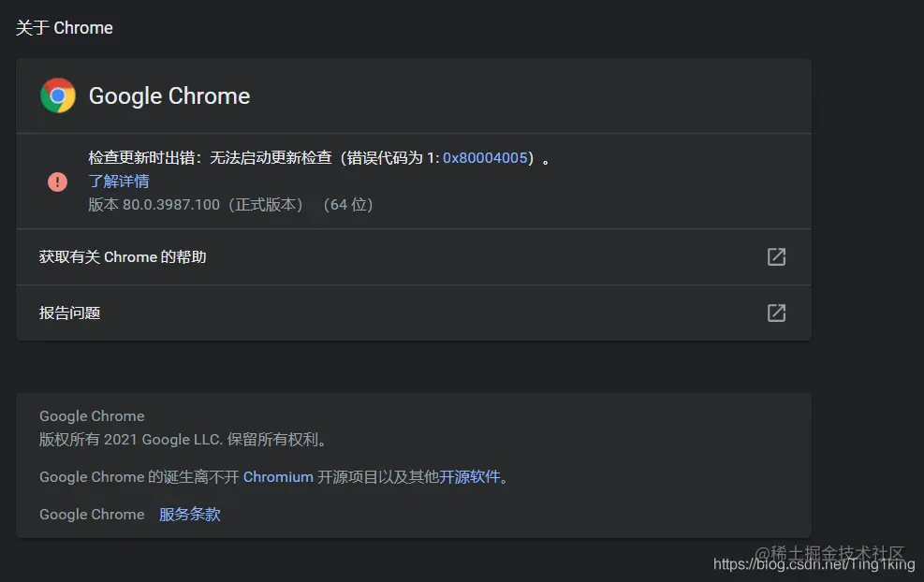The image size is (924, 582).
Task: Open the 开源软件 link
Action: tap(470, 476)
